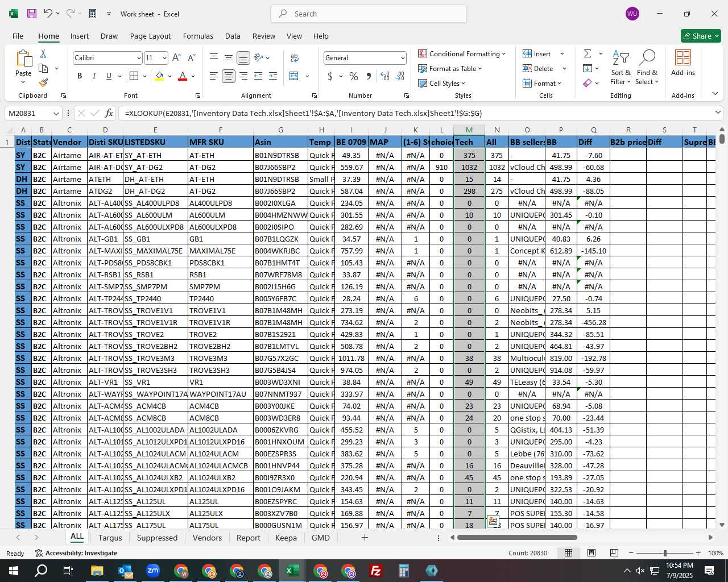The height and width of the screenshot is (582, 728).
Task: Click Accessibility: Investigate in status bar
Action: [76, 553]
